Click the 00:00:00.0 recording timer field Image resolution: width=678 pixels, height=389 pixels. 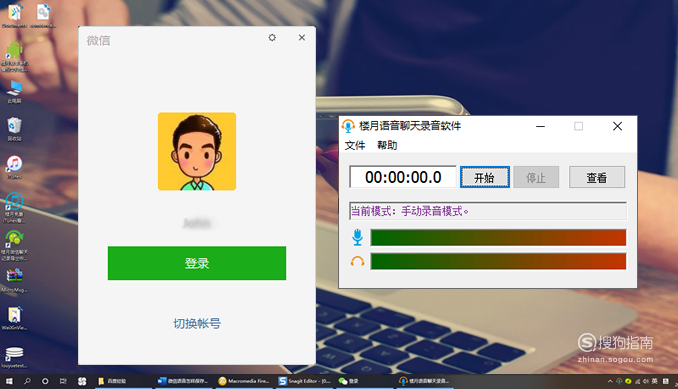tap(403, 177)
